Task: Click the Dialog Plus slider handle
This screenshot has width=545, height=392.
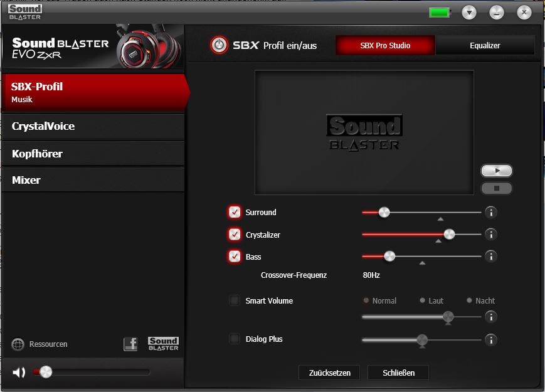Action: pyautogui.click(x=422, y=339)
